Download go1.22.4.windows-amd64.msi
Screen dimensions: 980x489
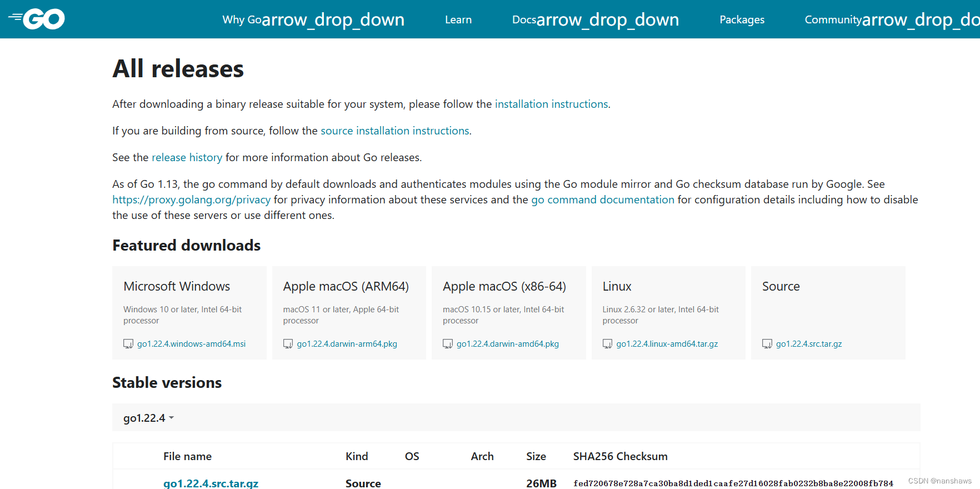(x=192, y=344)
